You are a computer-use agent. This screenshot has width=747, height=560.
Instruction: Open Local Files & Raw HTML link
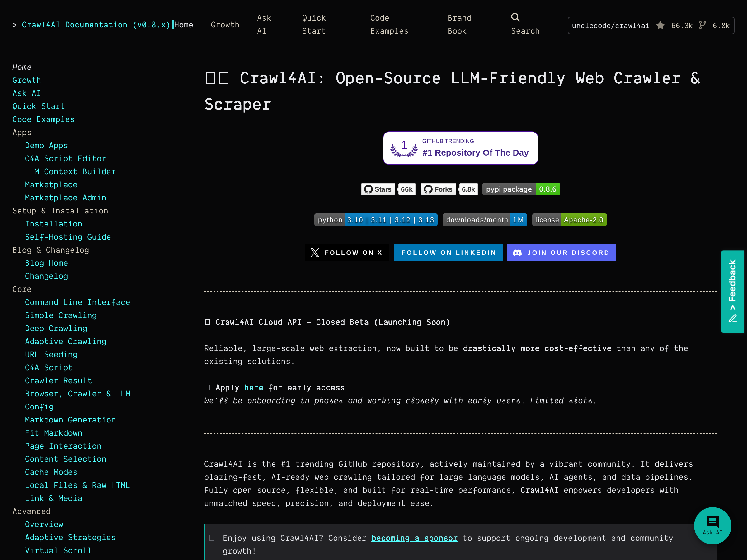click(77, 485)
